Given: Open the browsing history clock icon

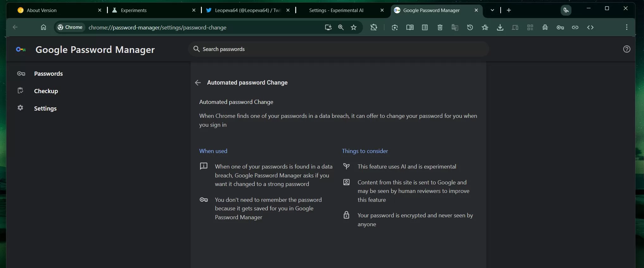Looking at the screenshot, I should pos(470,28).
